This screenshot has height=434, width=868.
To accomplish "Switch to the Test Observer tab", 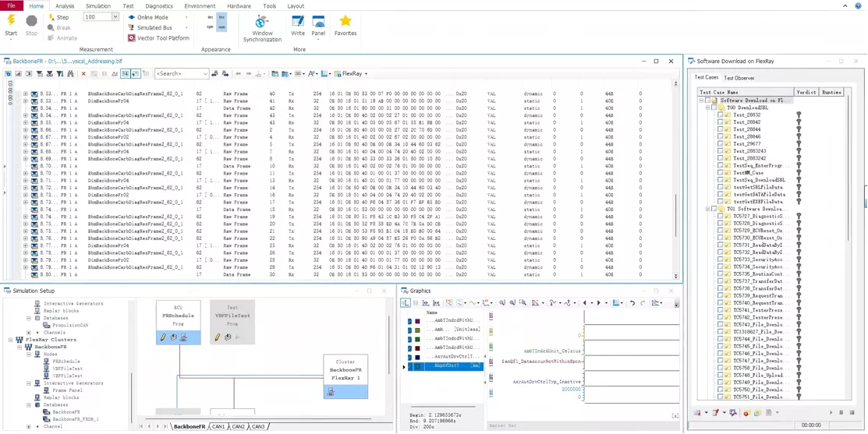I will click(x=739, y=78).
